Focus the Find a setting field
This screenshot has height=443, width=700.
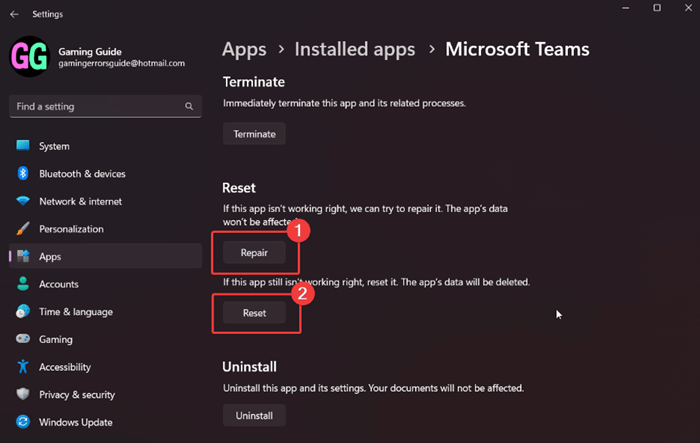(x=95, y=106)
